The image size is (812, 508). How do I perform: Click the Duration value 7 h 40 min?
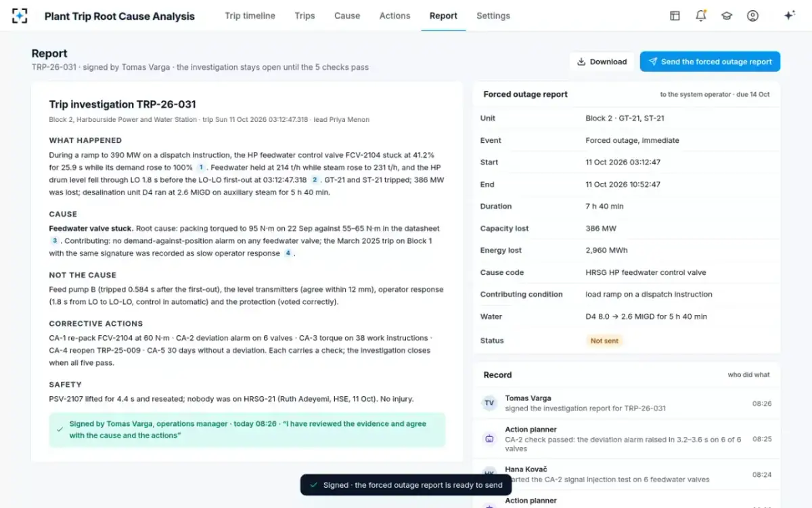pyautogui.click(x=604, y=206)
